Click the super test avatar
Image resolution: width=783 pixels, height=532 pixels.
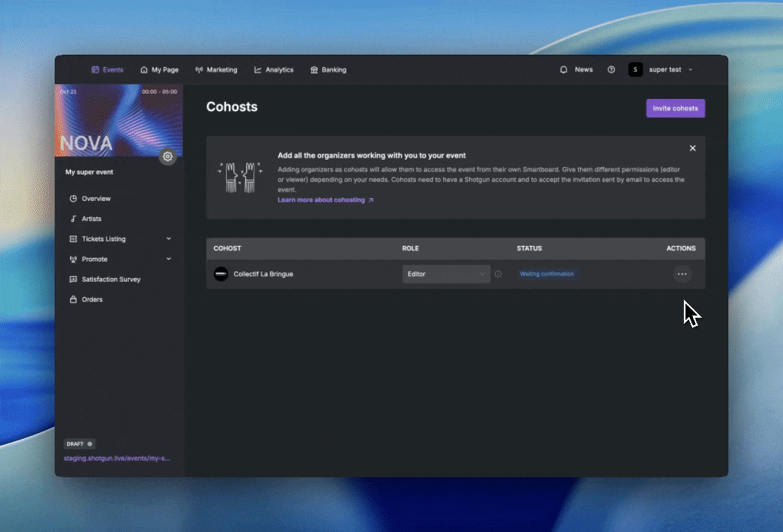(635, 69)
